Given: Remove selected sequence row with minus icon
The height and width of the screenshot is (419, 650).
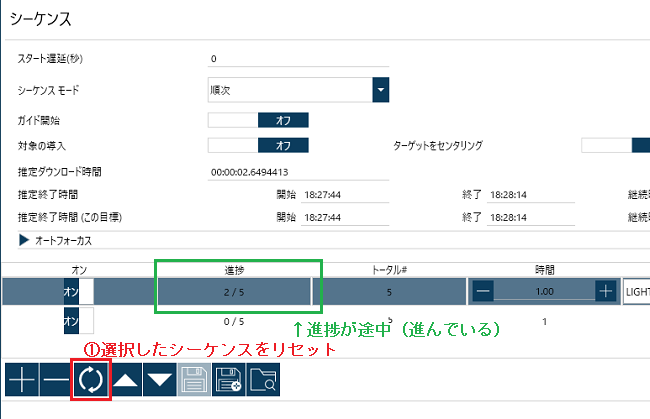Looking at the screenshot, I should tap(56, 379).
